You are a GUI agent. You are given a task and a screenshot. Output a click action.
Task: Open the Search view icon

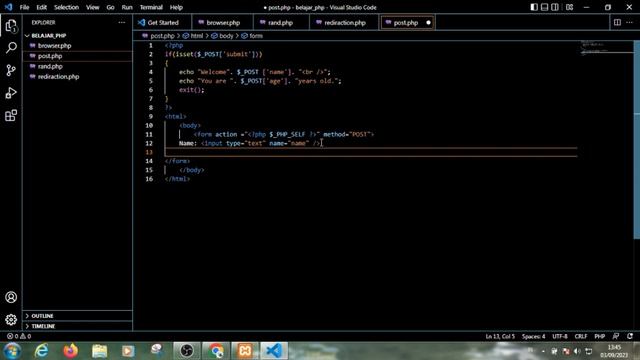click(x=11, y=48)
